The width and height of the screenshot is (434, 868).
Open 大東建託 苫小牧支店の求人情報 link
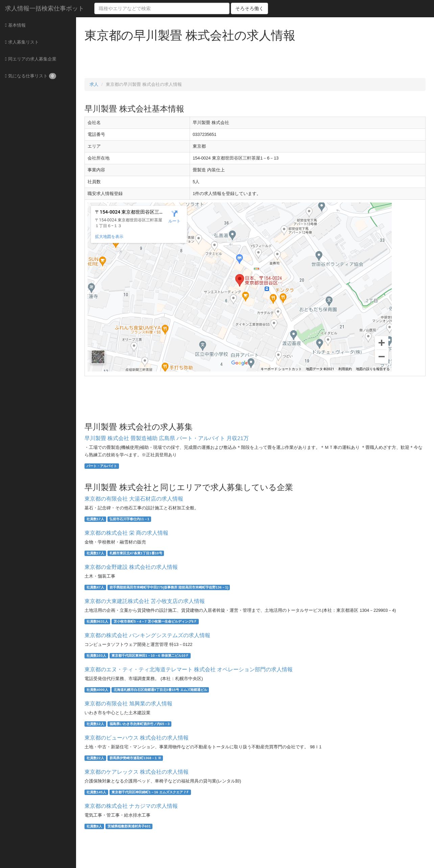tap(144, 601)
